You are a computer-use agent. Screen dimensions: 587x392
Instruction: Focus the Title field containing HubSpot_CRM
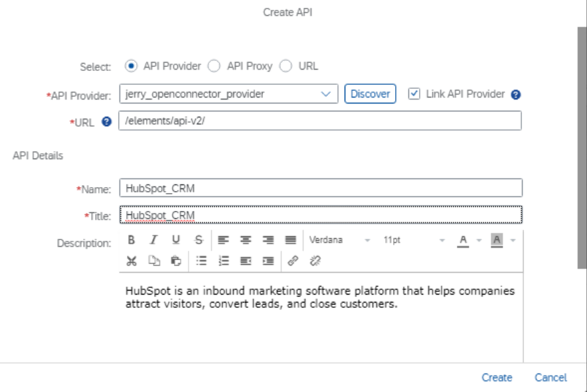(x=321, y=215)
